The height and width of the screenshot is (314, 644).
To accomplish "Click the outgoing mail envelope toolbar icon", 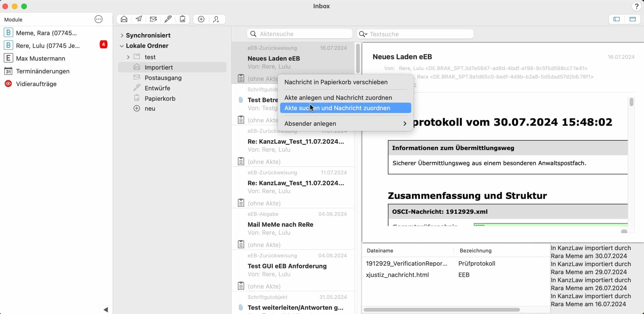I will 153,19.
